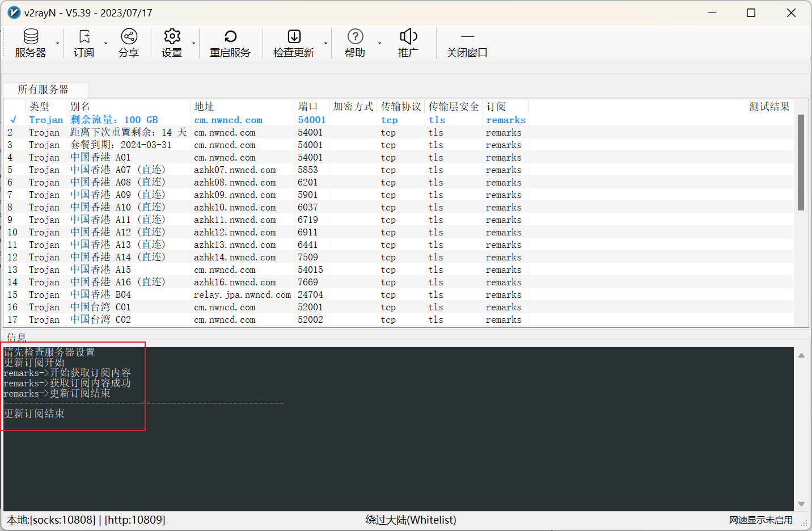Open 设置 settings gear icon
Screen dimensions: 812x531
(172, 37)
